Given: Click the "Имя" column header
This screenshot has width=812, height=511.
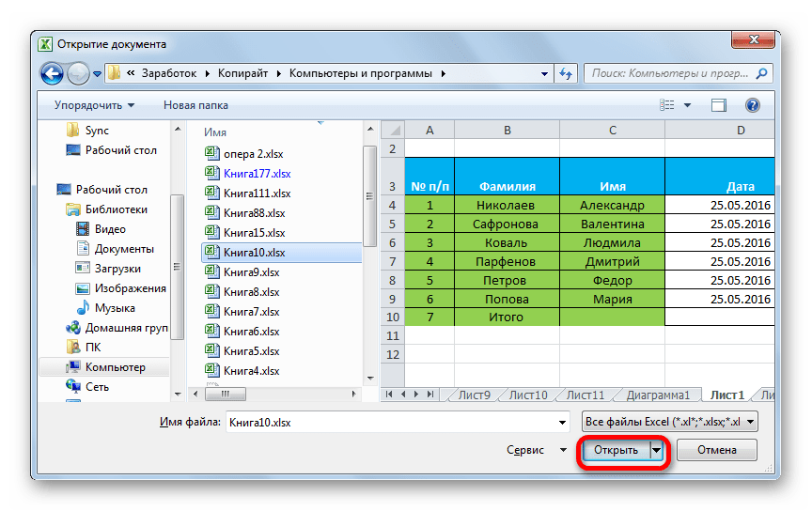Looking at the screenshot, I should coord(215,132).
